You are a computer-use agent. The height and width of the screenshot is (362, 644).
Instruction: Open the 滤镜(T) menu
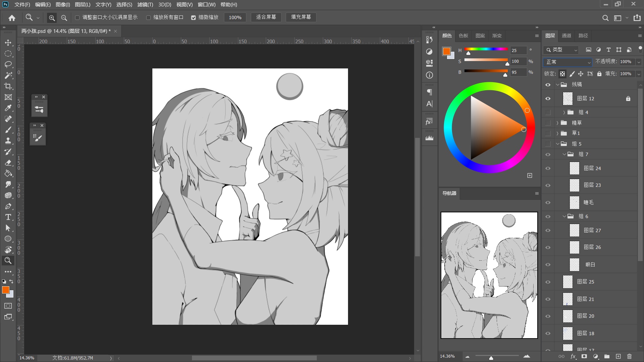point(145,5)
